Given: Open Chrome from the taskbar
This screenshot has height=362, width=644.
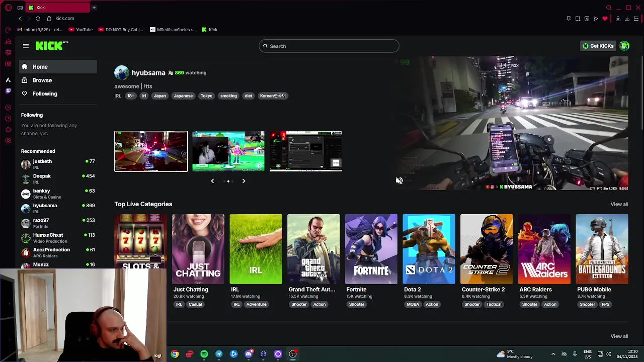Looking at the screenshot, I should pos(175,354).
